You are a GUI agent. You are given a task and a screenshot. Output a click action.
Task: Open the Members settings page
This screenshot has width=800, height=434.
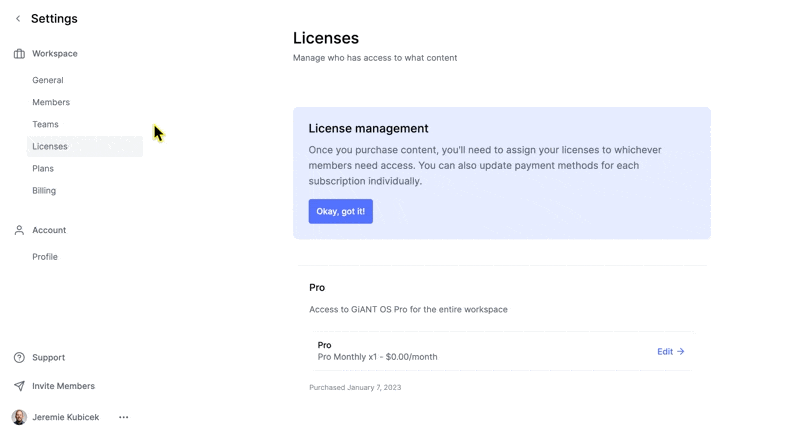pyautogui.click(x=51, y=102)
